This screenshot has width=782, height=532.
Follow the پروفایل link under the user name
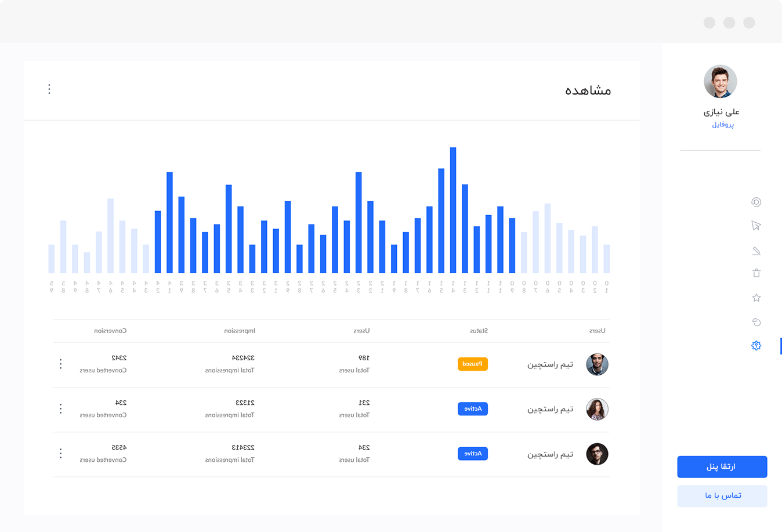723,125
